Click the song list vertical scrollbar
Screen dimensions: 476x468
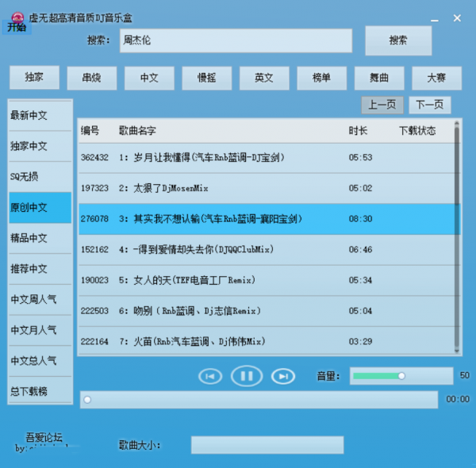456,238
